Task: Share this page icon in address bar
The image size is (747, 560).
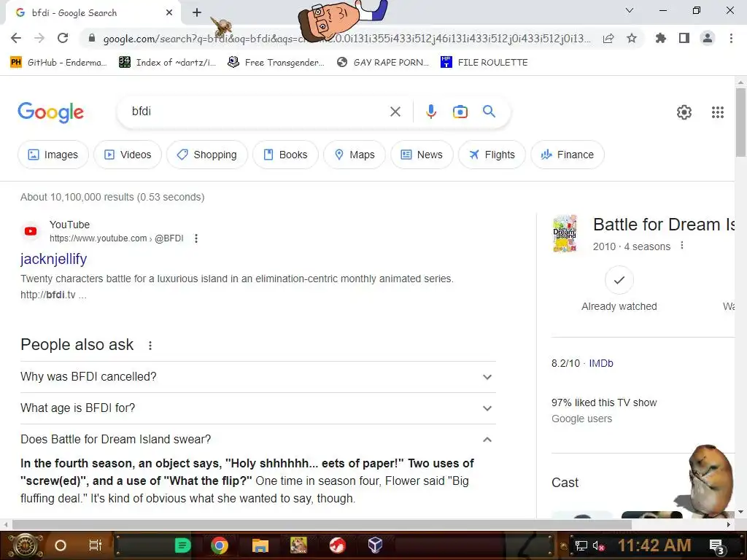Action: (x=608, y=39)
